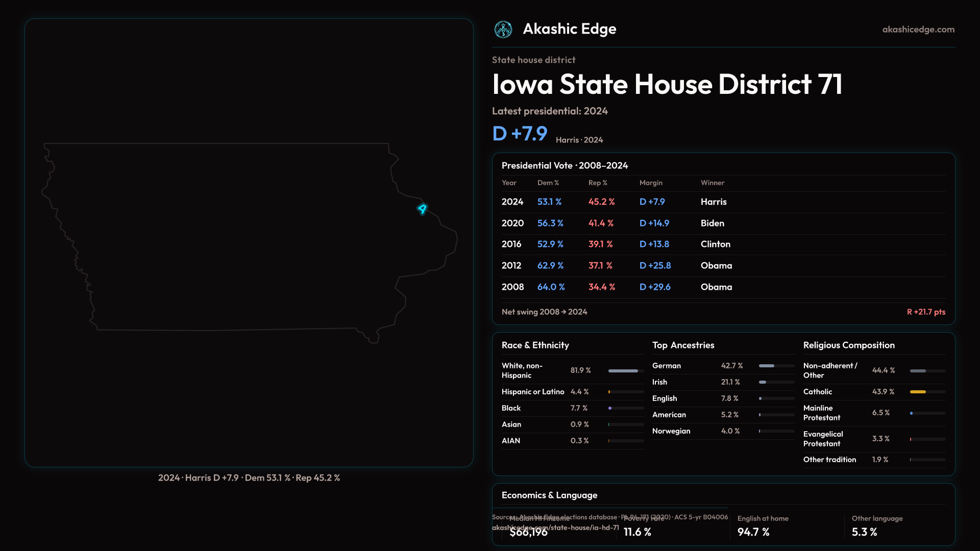Click the 2008 Dem percentage 64.0 %
The height and width of the screenshot is (551, 980).
(x=551, y=287)
